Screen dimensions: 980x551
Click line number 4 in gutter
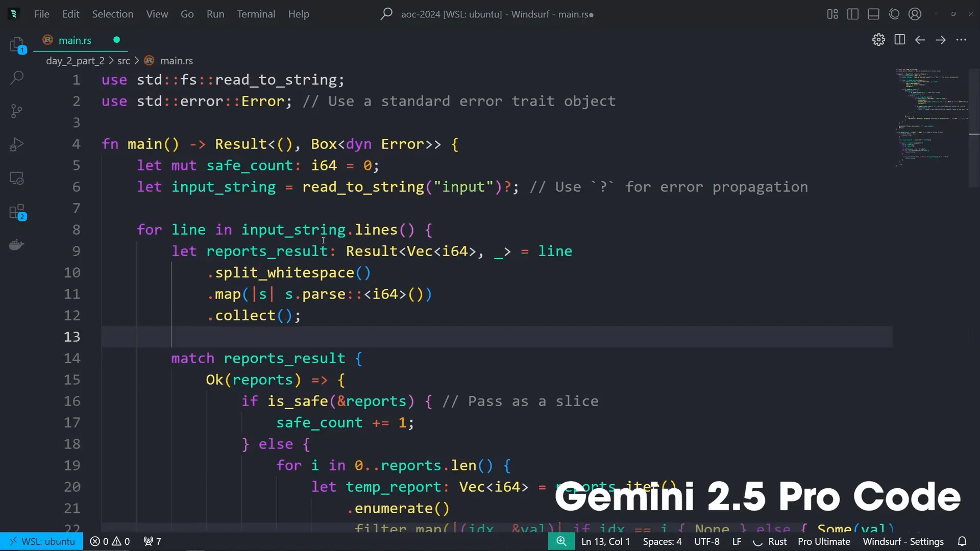(x=76, y=144)
